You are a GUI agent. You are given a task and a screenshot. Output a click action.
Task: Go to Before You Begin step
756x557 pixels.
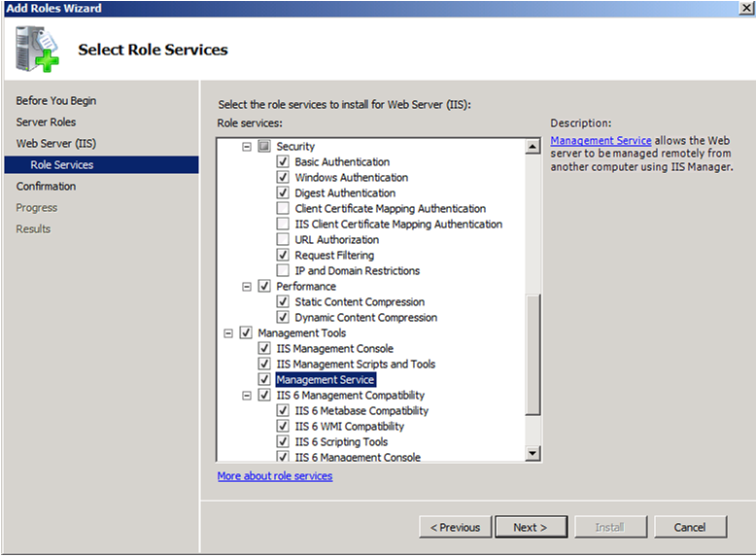56,101
